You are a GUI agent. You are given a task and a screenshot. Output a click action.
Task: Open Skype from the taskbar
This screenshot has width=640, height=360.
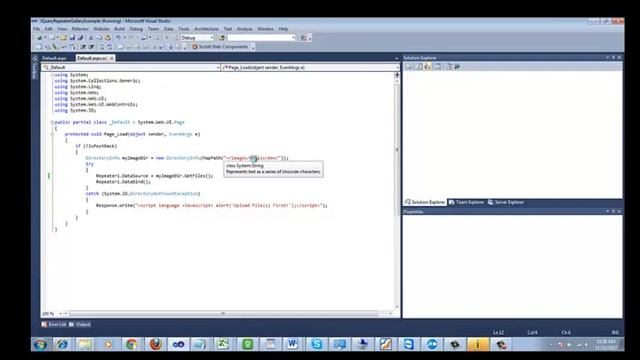click(x=316, y=344)
